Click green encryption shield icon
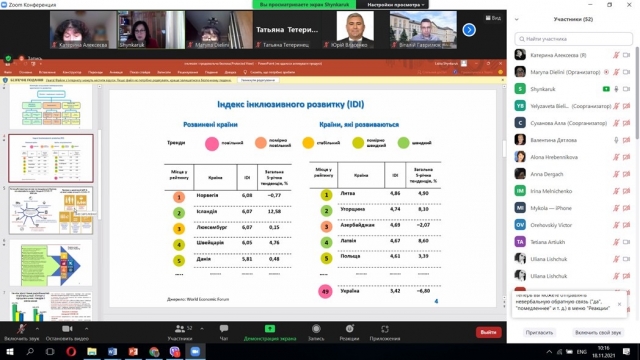Image resolution: width=640 pixels, height=360 pixels. tap(8, 58)
